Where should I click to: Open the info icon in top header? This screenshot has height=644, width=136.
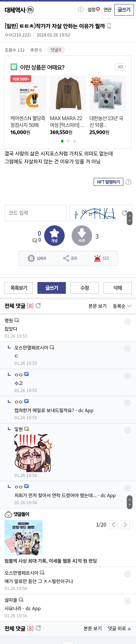click(81, 10)
